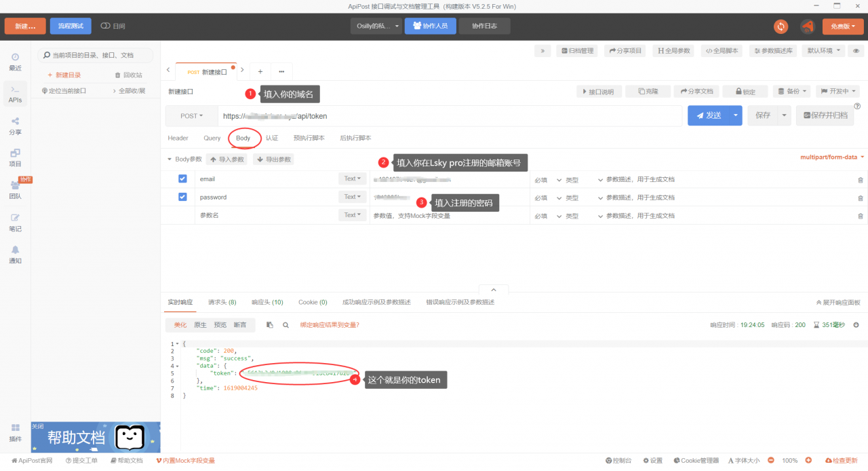Screen dimensions: 868x471
Task: Click the eye icon beside 默认环境
Action: [856, 51]
